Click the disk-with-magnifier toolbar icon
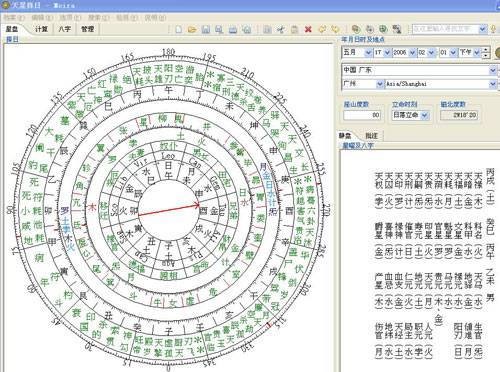This screenshot has height=372, width=500. point(219,29)
